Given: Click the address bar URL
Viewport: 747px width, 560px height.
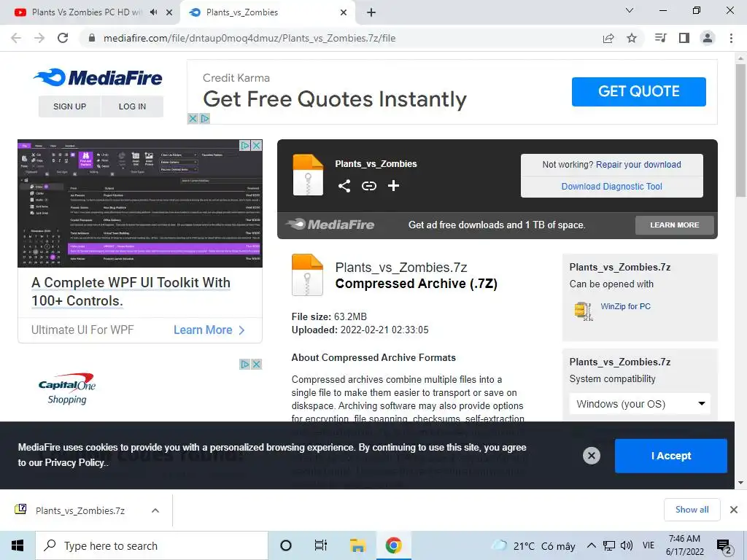Looking at the screenshot, I should coord(249,38).
